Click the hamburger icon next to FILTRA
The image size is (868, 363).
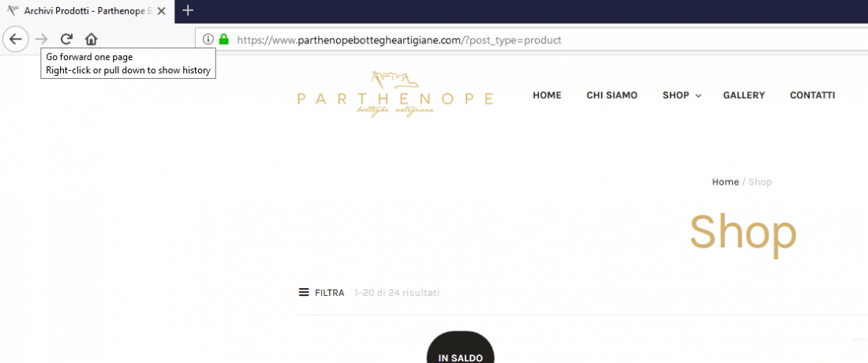click(304, 293)
